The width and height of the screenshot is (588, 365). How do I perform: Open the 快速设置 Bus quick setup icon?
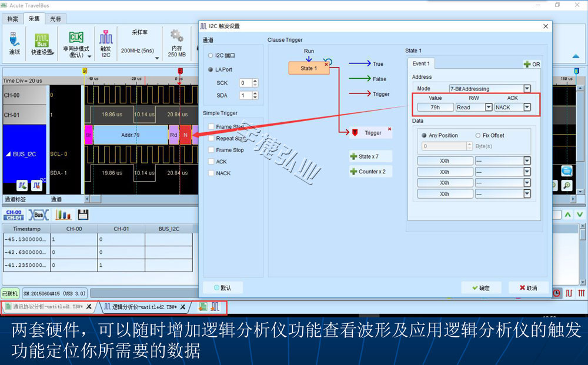click(x=42, y=40)
